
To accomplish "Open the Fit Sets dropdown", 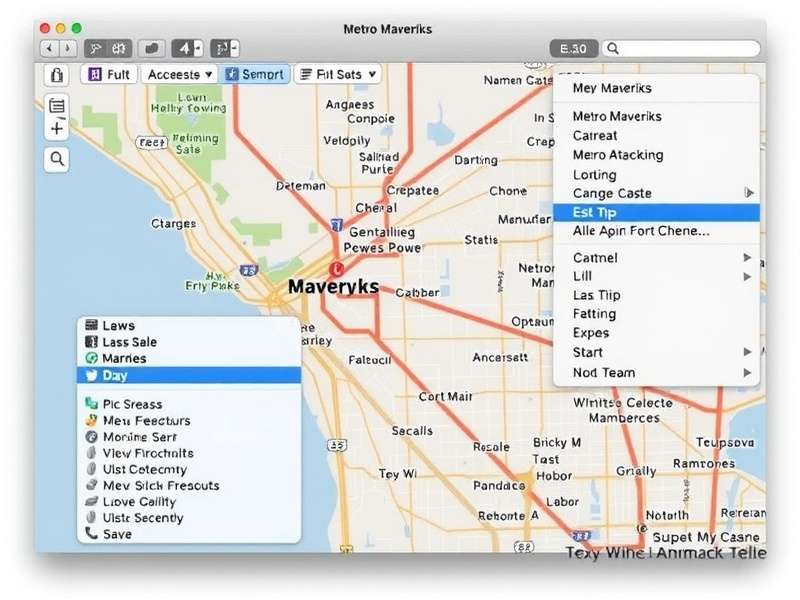I will [338, 74].
